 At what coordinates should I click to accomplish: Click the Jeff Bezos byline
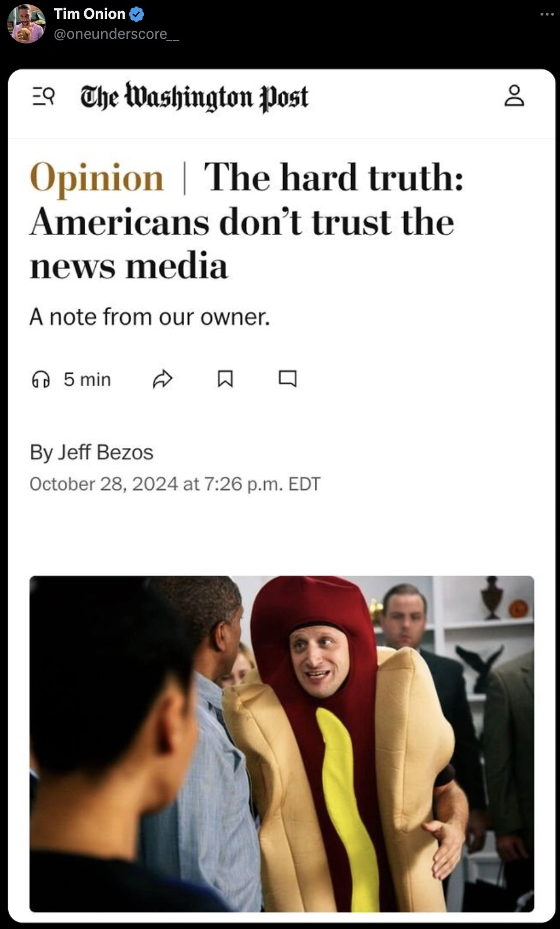91,452
